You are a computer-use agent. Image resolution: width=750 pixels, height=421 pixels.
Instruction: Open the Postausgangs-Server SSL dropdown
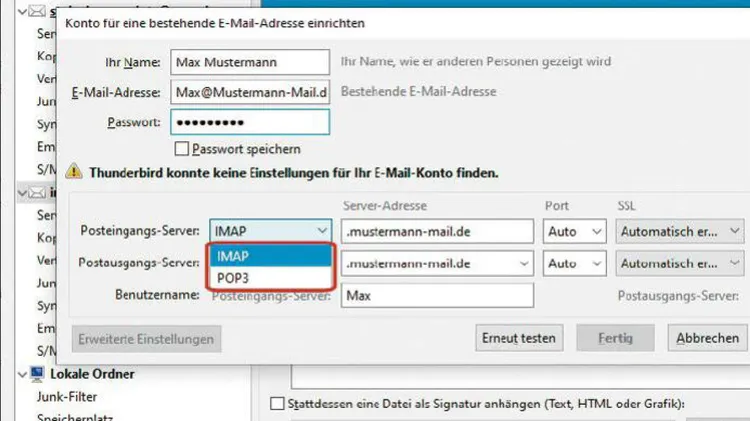click(680, 264)
